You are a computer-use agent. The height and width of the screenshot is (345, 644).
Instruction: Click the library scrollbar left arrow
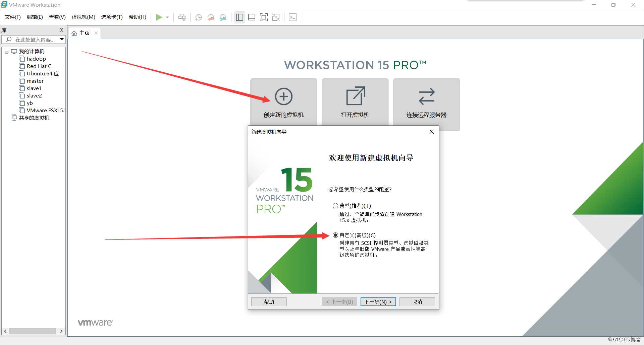5,331
